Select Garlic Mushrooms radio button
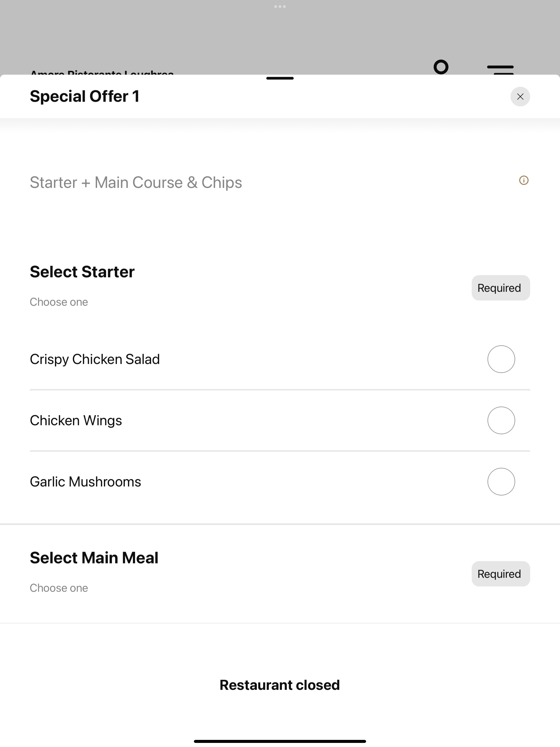The height and width of the screenshot is (747, 560). tap(501, 482)
